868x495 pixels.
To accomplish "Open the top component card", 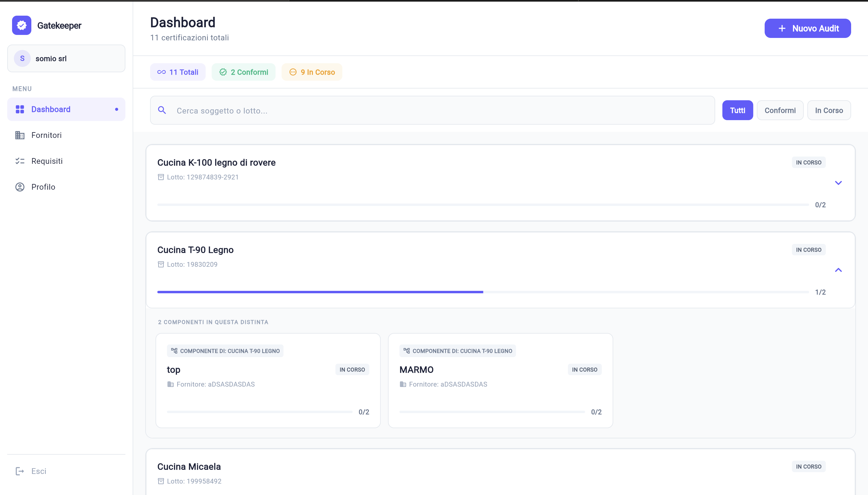I will [x=268, y=380].
